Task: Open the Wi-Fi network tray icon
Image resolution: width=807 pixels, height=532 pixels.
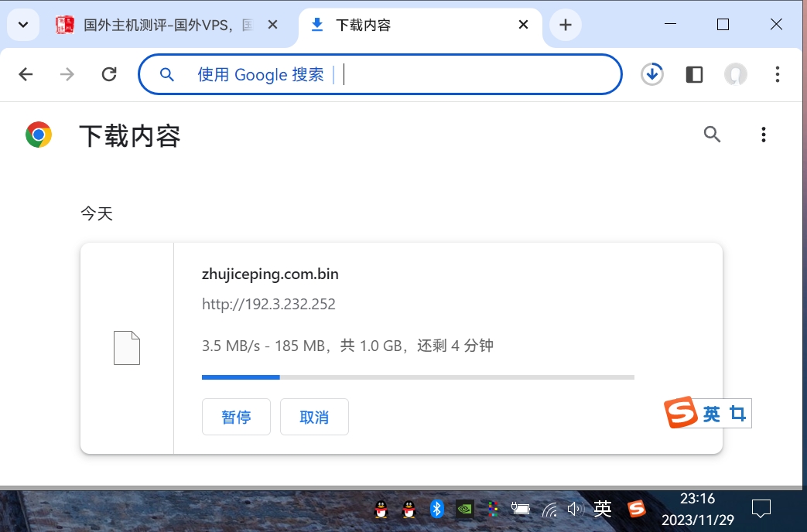Action: coord(549,510)
